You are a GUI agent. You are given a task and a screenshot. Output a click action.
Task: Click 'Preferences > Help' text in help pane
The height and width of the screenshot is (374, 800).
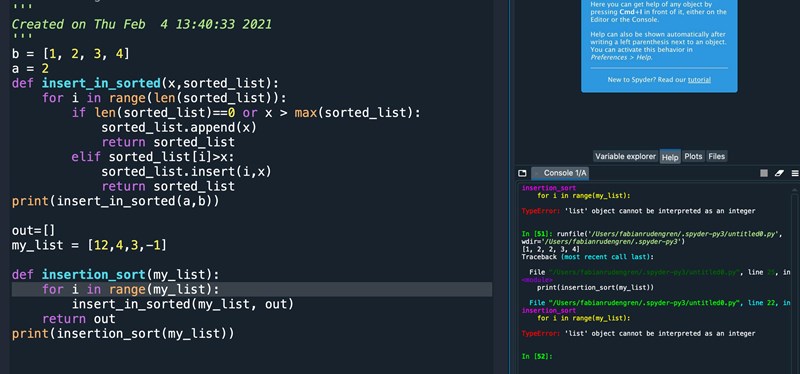pyautogui.click(x=621, y=57)
